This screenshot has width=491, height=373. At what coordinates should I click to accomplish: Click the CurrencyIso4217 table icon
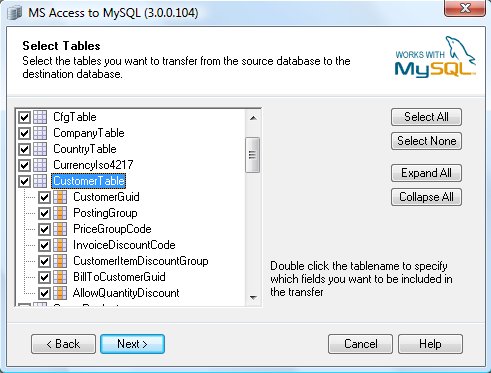point(40,165)
